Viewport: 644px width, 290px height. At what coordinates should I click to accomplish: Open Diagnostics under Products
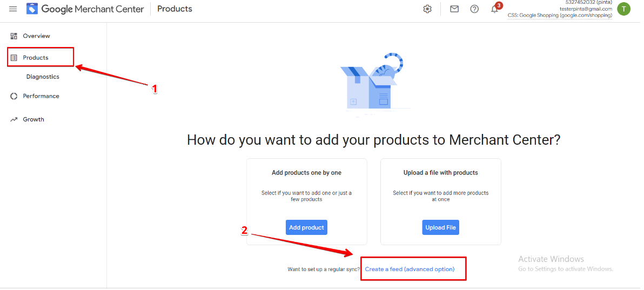[x=43, y=77]
